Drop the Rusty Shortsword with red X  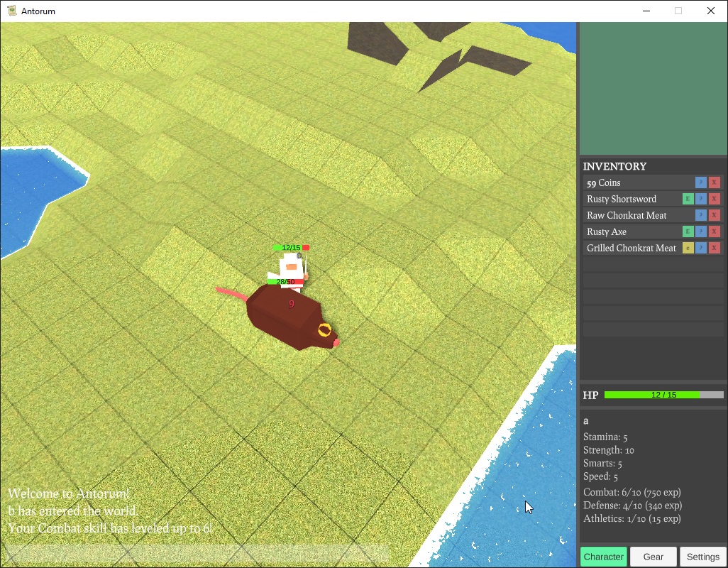(x=715, y=199)
